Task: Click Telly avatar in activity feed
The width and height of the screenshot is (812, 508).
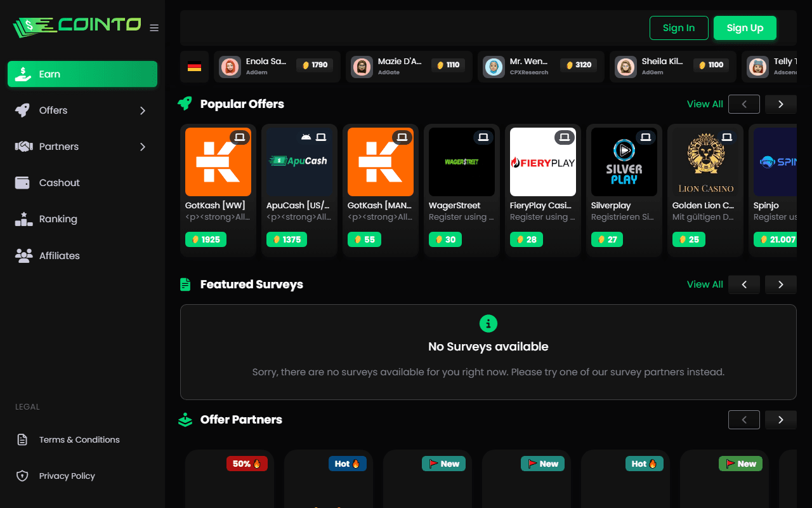Action: click(x=757, y=67)
